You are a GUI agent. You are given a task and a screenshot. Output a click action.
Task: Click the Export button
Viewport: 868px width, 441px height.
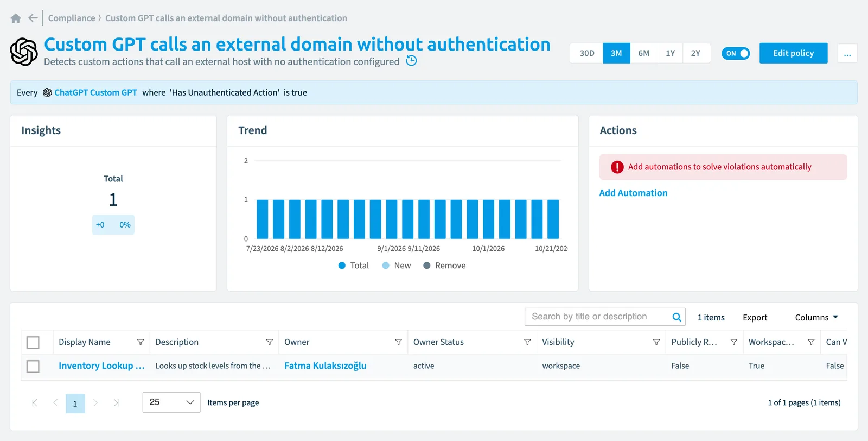(x=755, y=318)
